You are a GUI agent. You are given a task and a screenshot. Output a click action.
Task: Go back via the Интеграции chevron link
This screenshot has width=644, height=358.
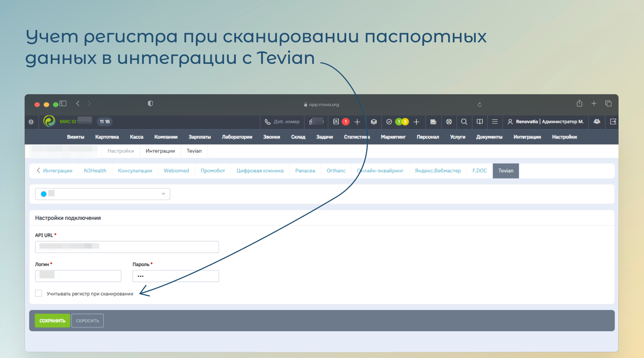[x=54, y=171]
